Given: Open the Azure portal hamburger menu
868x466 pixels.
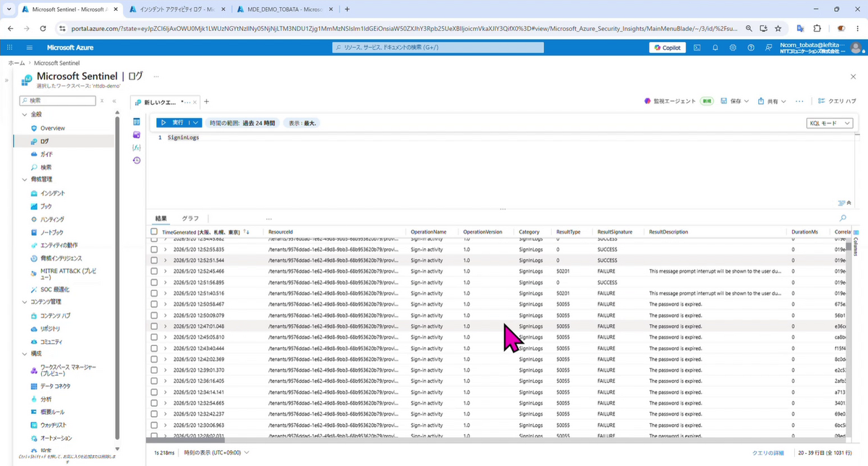Looking at the screenshot, I should tap(30, 48).
